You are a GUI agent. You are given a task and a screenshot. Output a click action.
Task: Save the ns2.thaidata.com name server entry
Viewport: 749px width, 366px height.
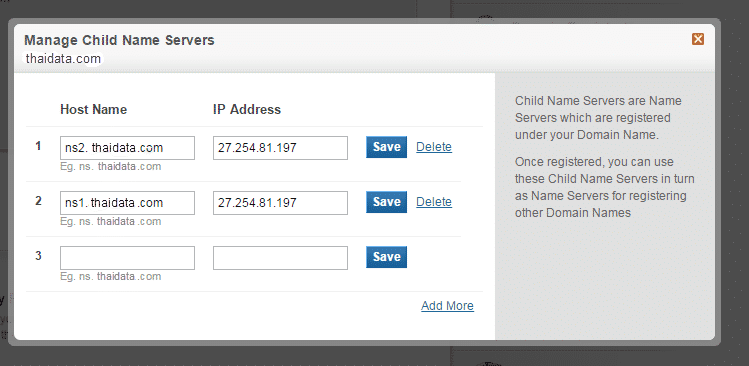click(x=386, y=147)
